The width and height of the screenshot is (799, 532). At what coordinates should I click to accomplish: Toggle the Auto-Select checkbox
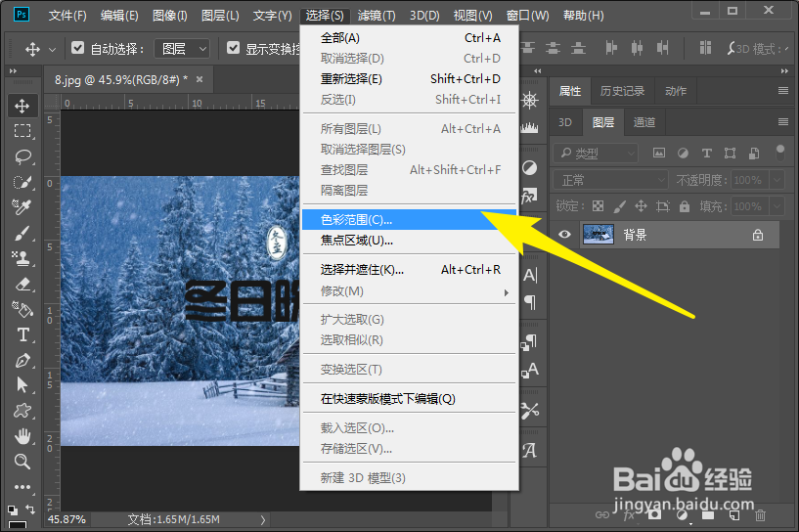[x=77, y=48]
